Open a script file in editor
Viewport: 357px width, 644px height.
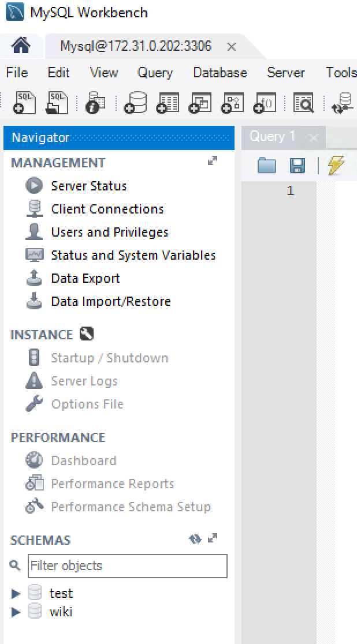[x=267, y=166]
